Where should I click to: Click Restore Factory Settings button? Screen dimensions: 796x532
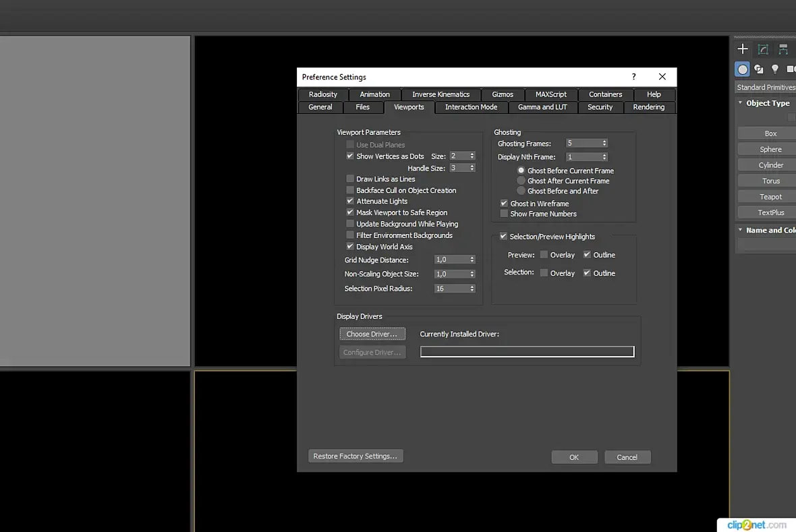[356, 456]
